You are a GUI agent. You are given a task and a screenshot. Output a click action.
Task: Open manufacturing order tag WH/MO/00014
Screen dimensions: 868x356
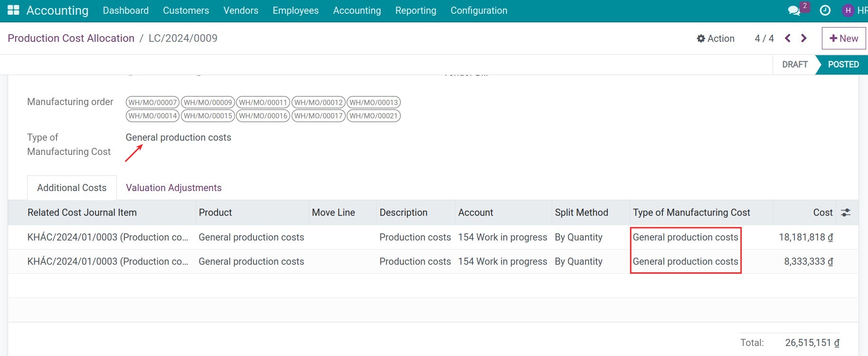click(x=152, y=115)
